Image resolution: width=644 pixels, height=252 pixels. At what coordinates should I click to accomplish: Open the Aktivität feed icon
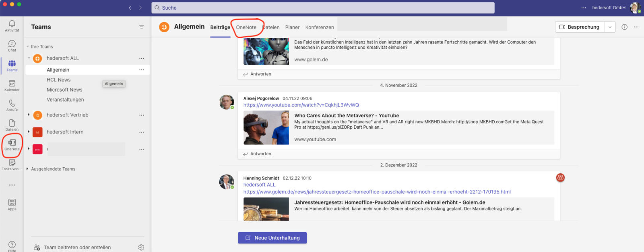pyautogui.click(x=12, y=26)
